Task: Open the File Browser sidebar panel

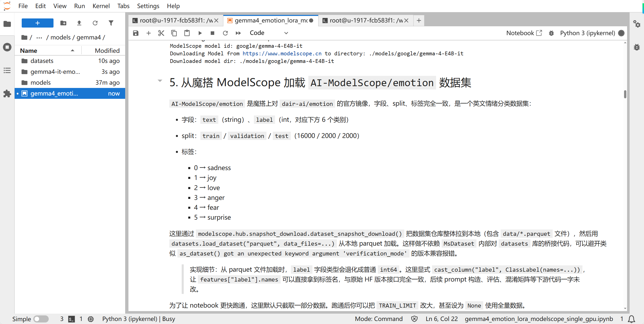Action: (7, 24)
